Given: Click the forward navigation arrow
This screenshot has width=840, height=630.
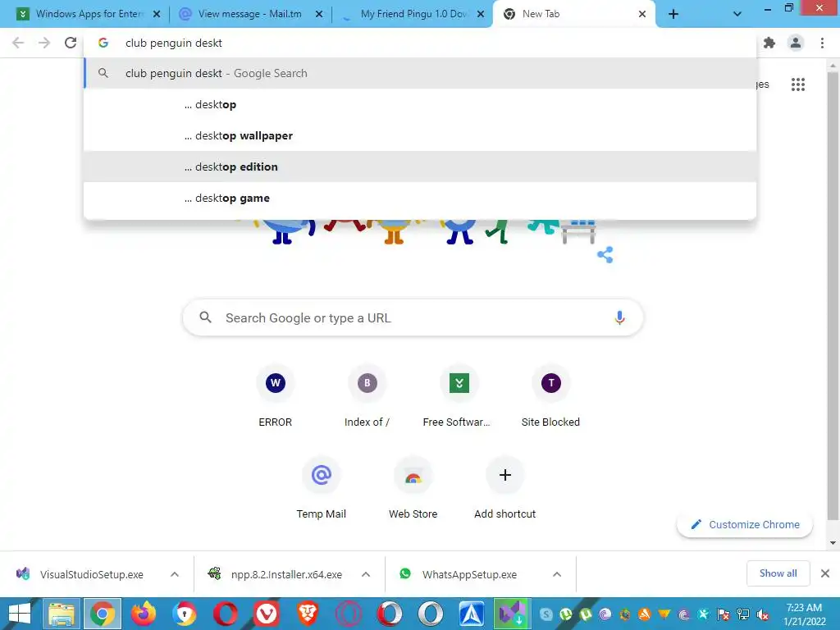Looking at the screenshot, I should point(44,43).
